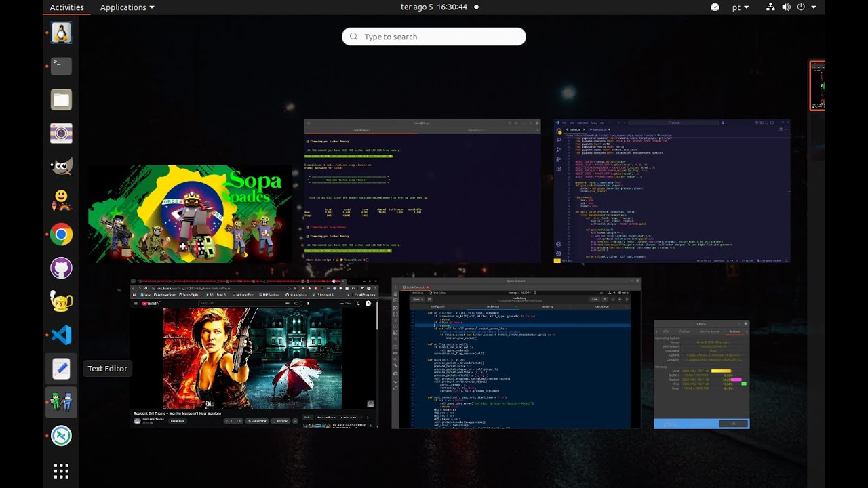Click the Activities button
The image size is (868, 488).
click(x=66, y=7)
